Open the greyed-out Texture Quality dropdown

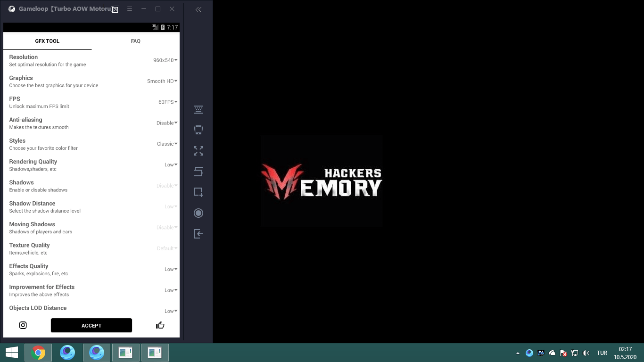click(167, 248)
